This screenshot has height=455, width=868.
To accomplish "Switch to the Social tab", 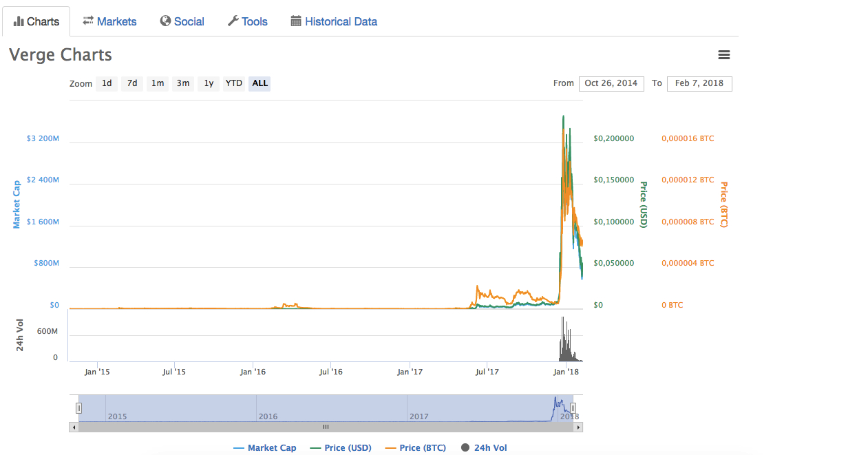I will [x=182, y=21].
